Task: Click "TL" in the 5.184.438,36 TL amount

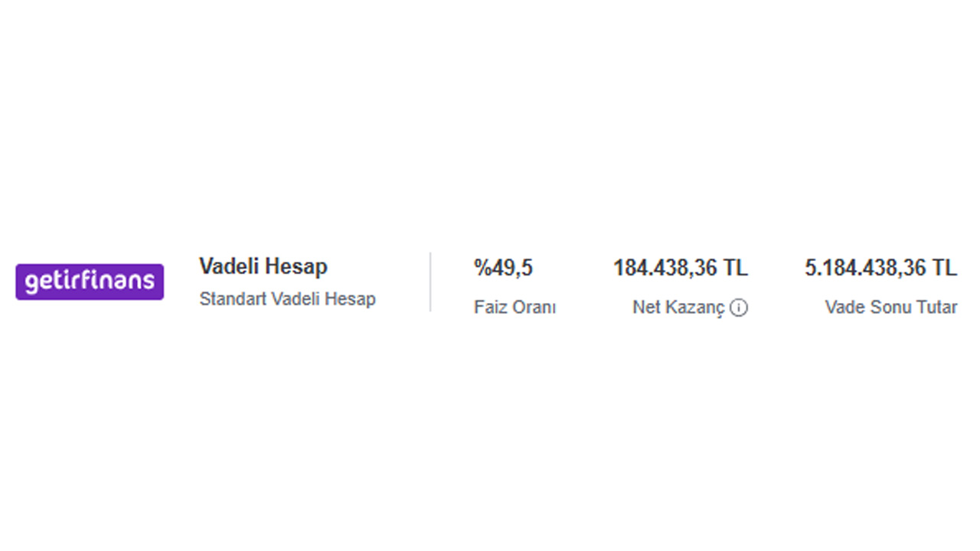Action: [945, 268]
